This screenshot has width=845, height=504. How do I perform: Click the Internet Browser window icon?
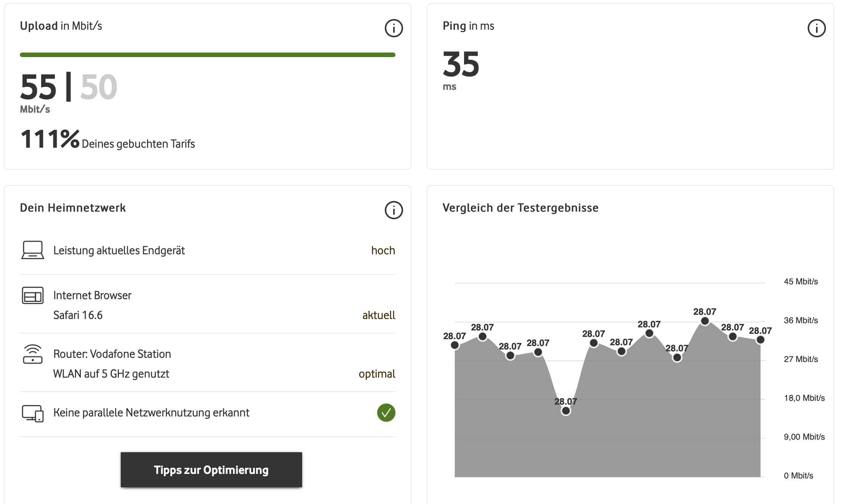tap(33, 295)
